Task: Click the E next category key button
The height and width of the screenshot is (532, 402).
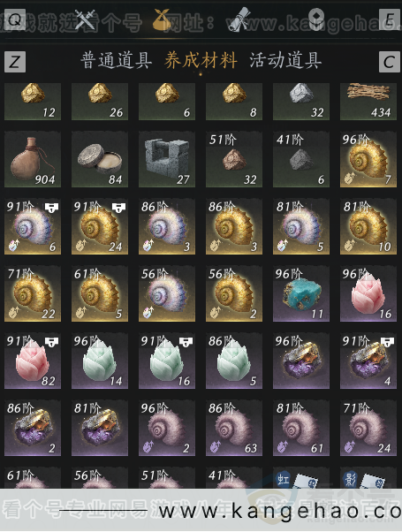Action: point(390,19)
